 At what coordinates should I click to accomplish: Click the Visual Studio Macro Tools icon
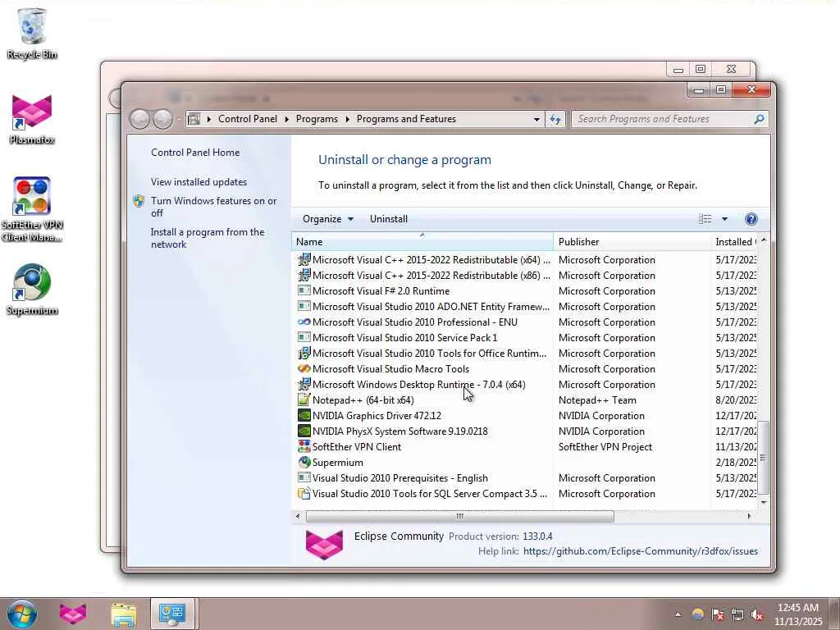(x=304, y=368)
